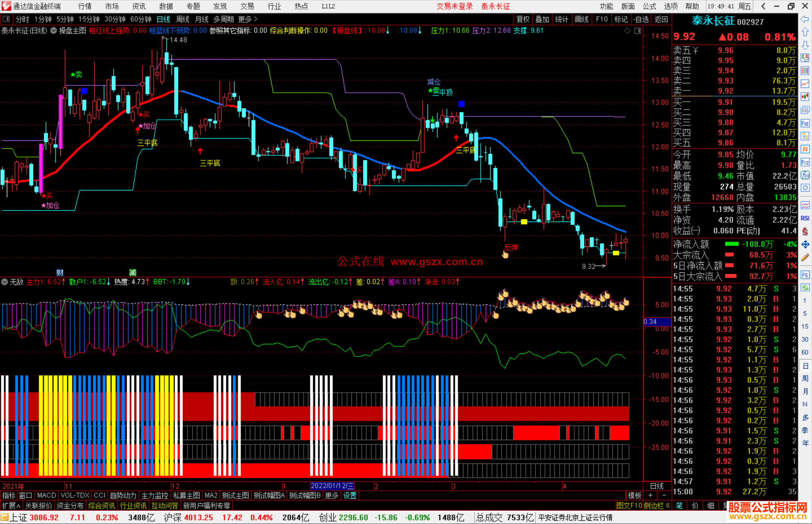The width and height of the screenshot is (812, 524).
Task: Click the 复权 button
Action: coord(523,19)
